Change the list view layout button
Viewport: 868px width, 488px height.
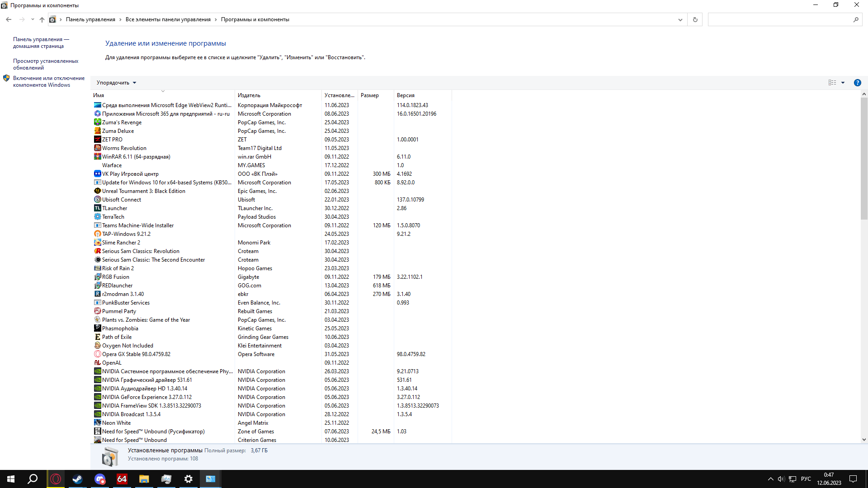[832, 83]
